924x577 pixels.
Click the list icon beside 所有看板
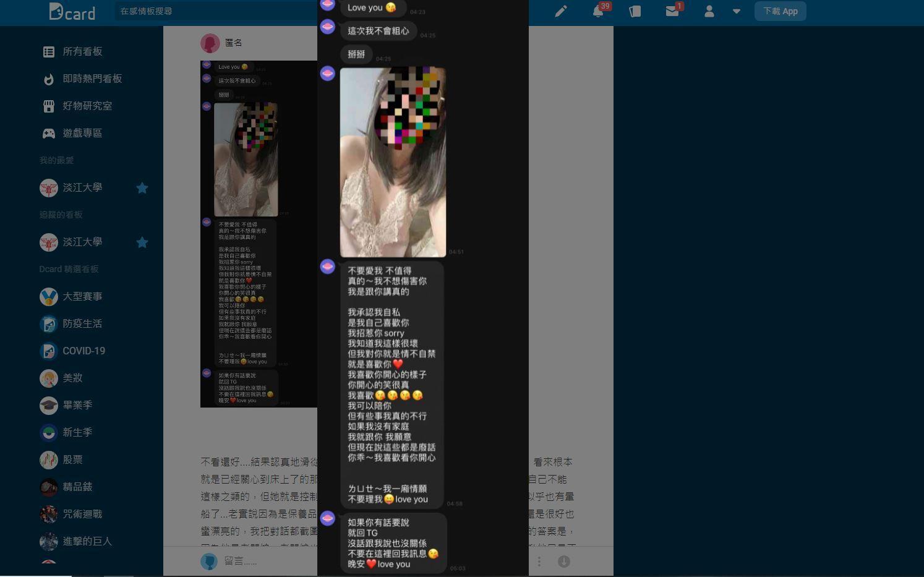click(49, 52)
